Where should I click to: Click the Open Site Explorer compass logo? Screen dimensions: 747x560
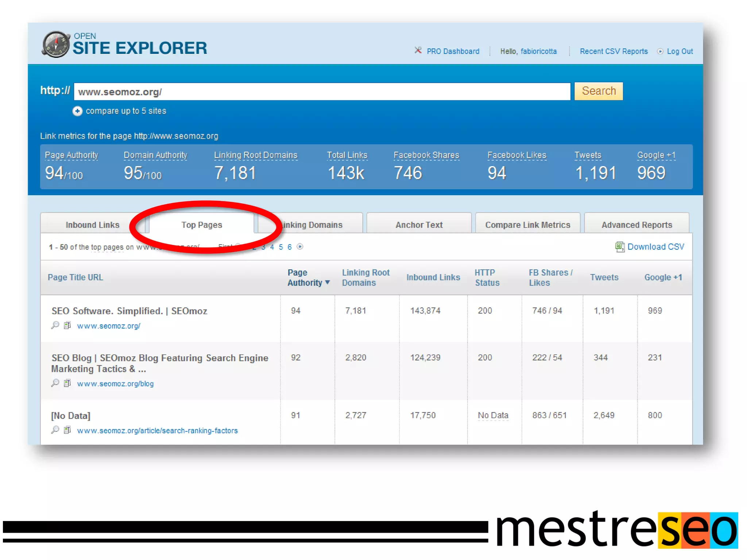pyautogui.click(x=56, y=44)
